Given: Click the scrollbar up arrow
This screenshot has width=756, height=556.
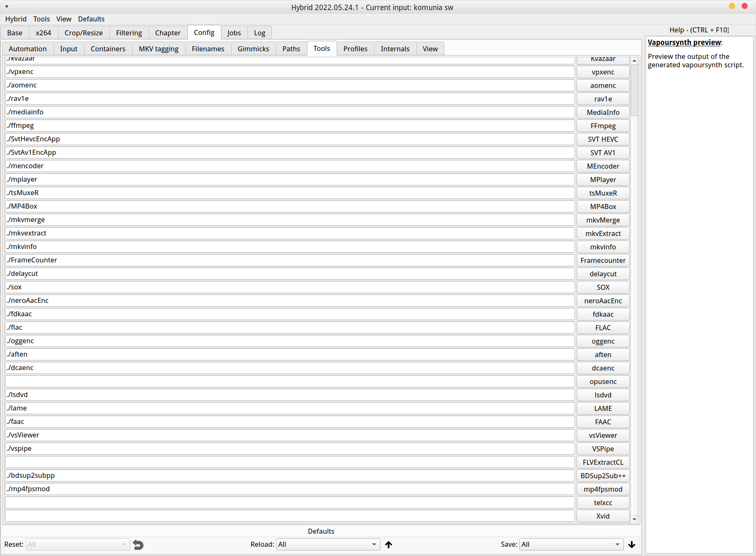Looking at the screenshot, I should [x=634, y=61].
